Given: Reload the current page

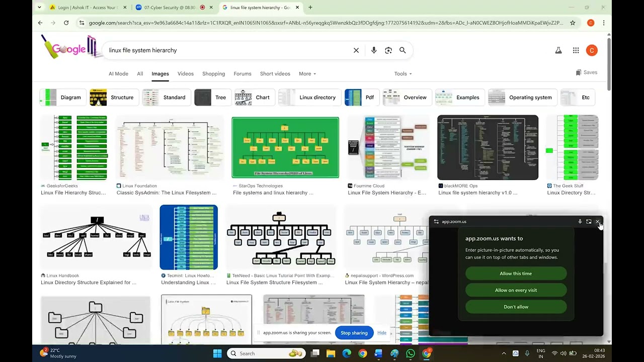Looking at the screenshot, I should 66,23.
